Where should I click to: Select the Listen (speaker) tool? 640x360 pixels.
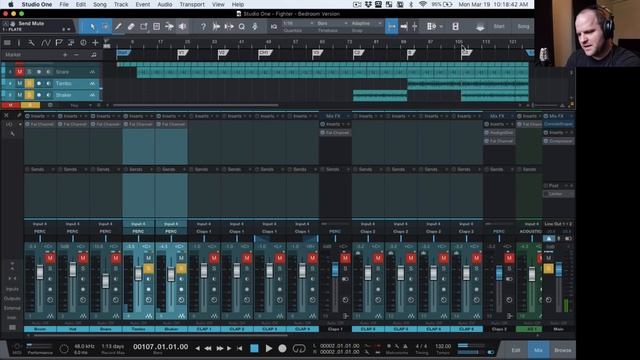point(182,27)
